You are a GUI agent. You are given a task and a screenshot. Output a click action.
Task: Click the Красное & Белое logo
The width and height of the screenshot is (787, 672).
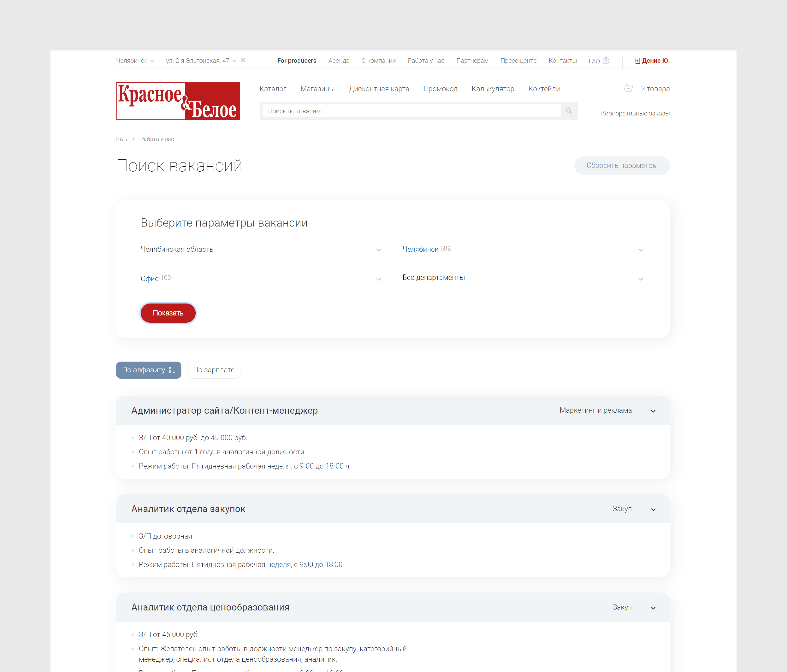tap(178, 101)
